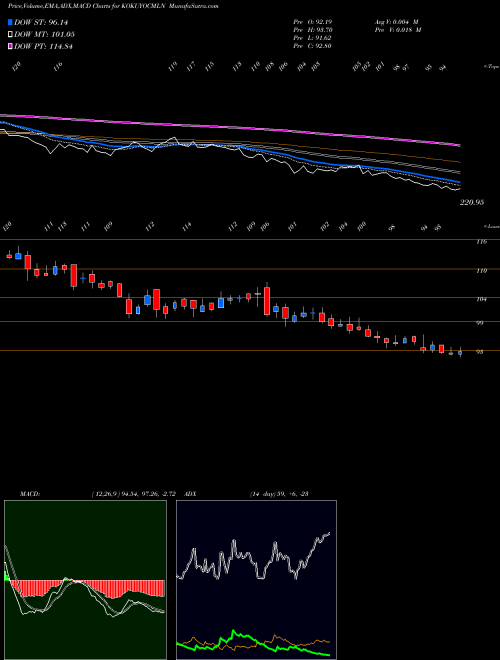Click the 119 label in the tops row
500x660 pixels.
[x=173, y=67]
